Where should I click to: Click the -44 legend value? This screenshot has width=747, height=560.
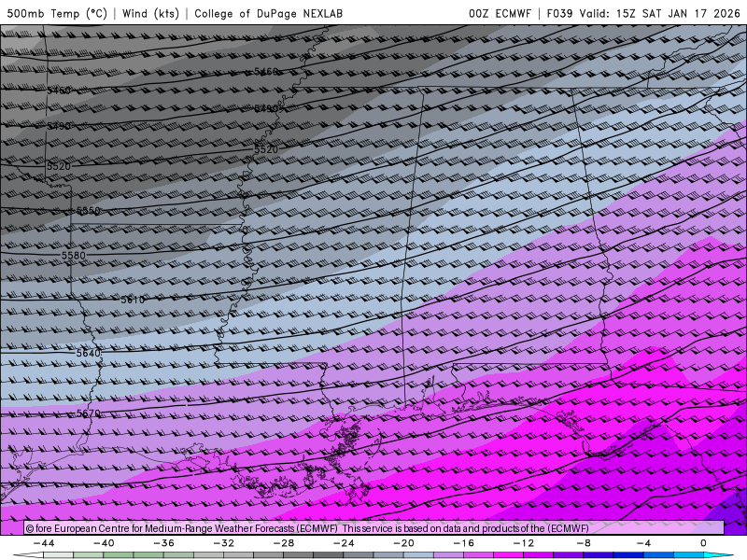tap(44, 543)
